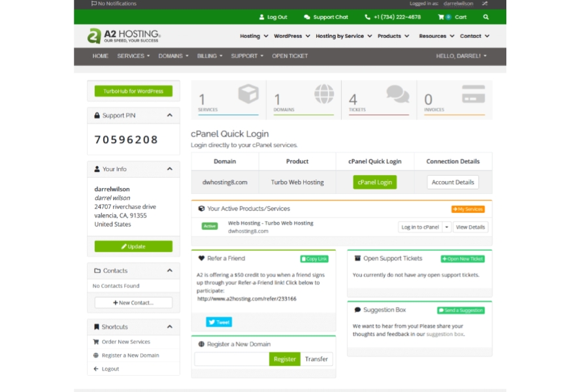Open the Hosting dropdown menu

point(254,36)
